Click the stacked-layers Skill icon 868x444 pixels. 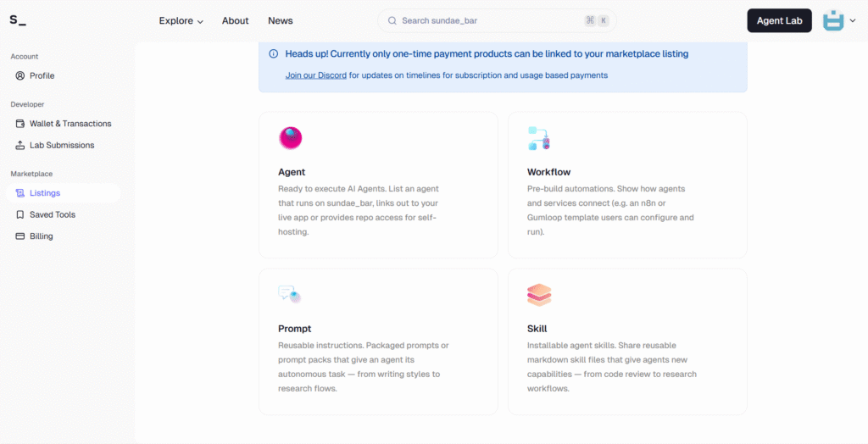point(539,294)
